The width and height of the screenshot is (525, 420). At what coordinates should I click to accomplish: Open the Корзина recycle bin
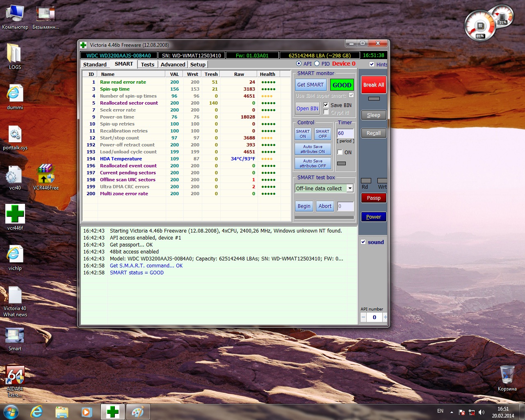click(x=507, y=378)
